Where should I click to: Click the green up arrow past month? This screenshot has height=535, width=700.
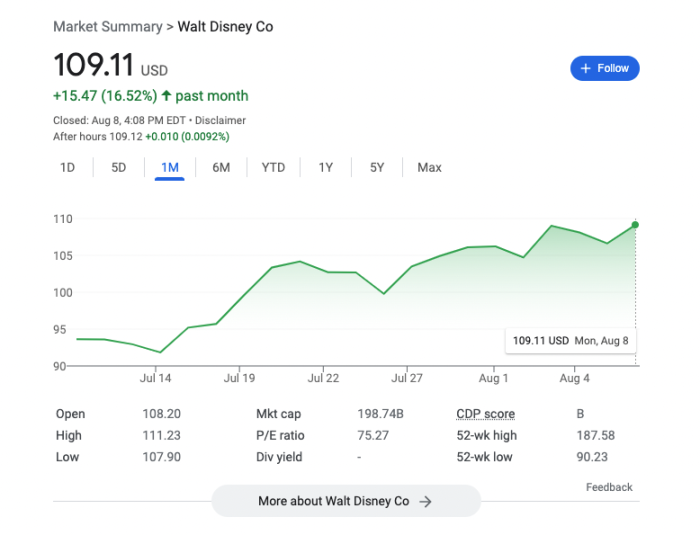tap(165, 96)
